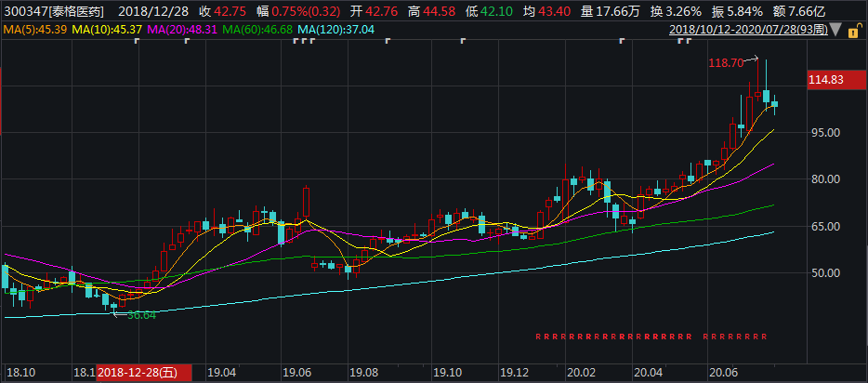
Task: Click the 118.70 high price marker
Action: point(726,63)
